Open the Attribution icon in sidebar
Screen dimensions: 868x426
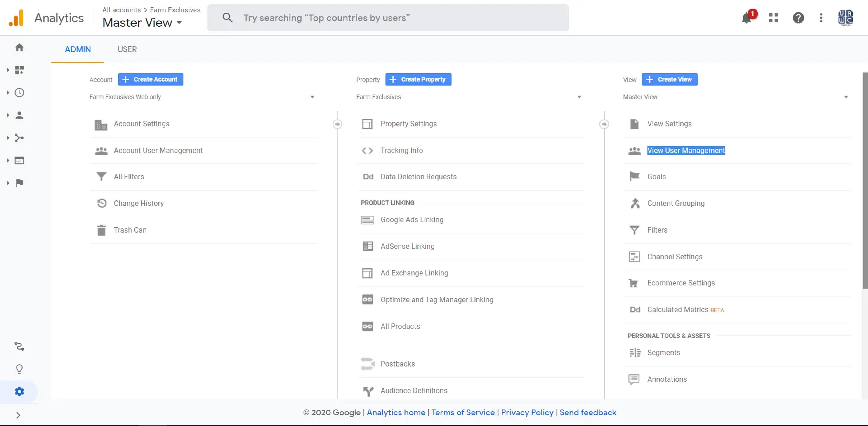[x=19, y=346]
